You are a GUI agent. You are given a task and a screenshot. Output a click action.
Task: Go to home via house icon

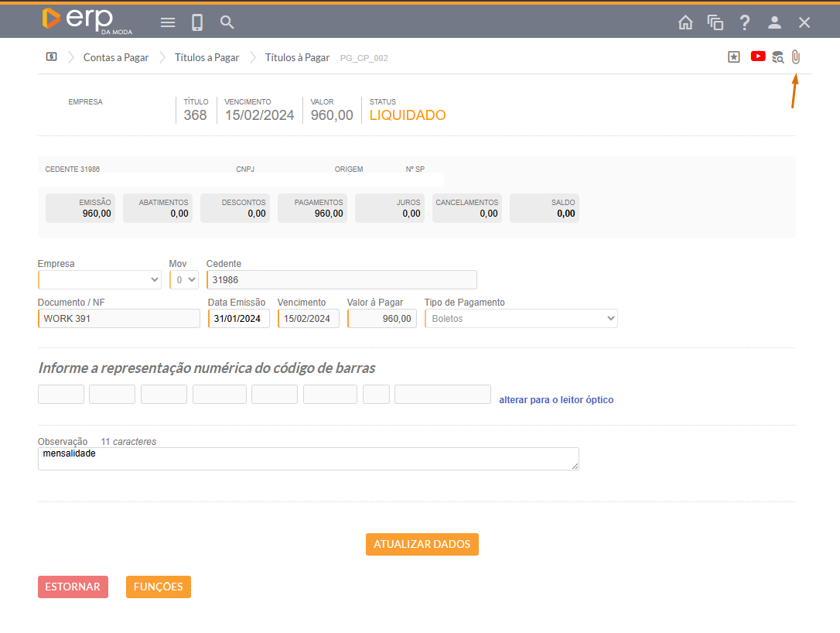click(x=685, y=22)
